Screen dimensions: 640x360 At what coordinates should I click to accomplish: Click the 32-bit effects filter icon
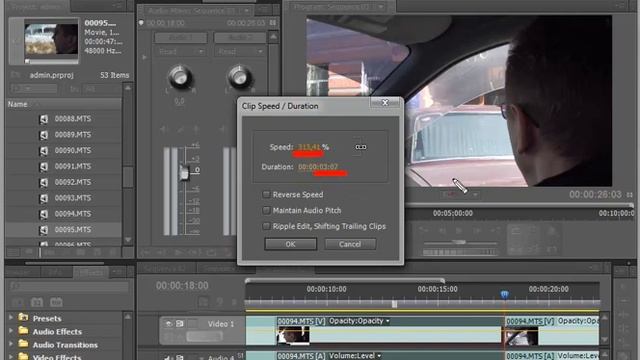coord(37,302)
